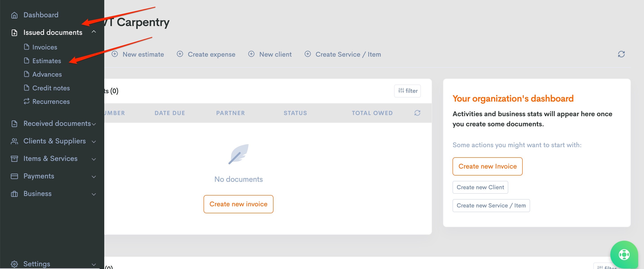This screenshot has width=644, height=269.
Task: Click the Items & Services box icon
Action: click(x=14, y=159)
